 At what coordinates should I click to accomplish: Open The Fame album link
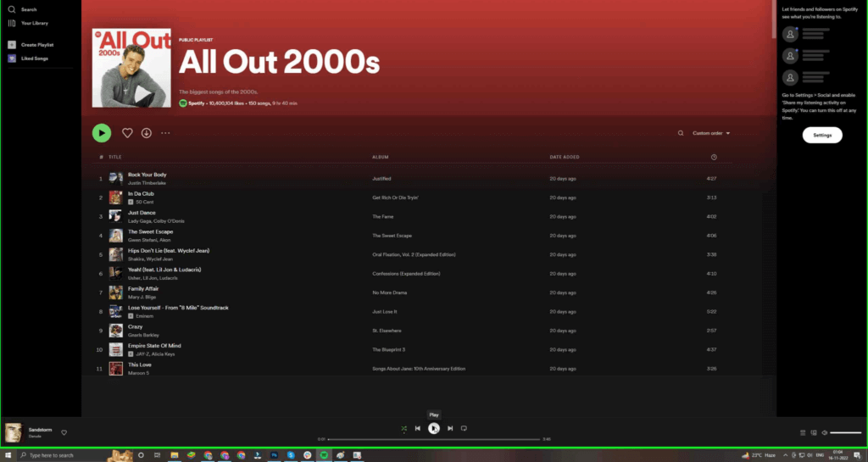click(x=382, y=217)
